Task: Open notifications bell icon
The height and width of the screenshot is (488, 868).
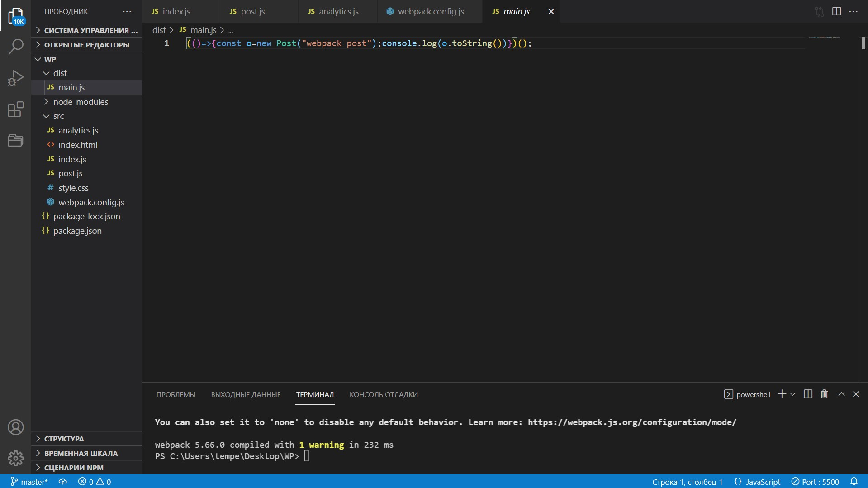Action: click(x=854, y=482)
